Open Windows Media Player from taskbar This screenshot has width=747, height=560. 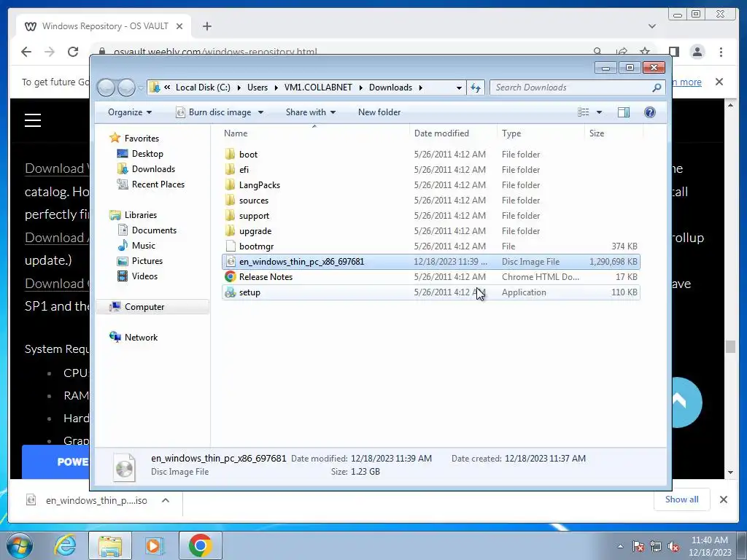155,545
